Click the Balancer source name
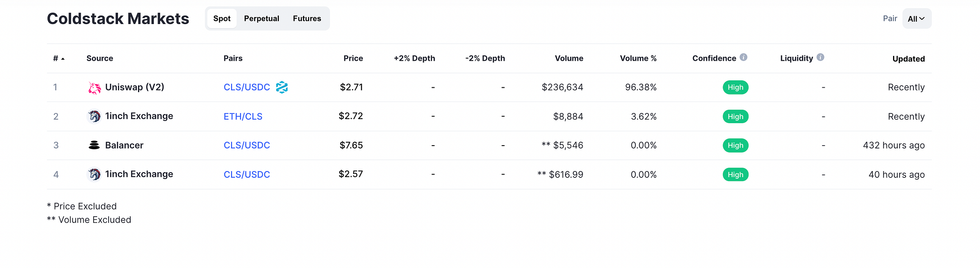This screenshot has height=268, width=980. click(124, 145)
